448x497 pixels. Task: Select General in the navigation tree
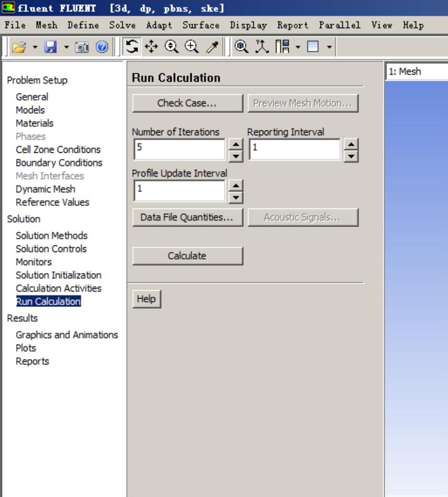(x=32, y=97)
